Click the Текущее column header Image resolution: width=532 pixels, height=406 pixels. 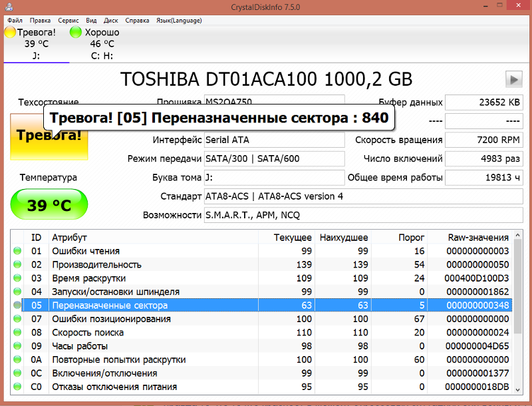[x=287, y=238]
